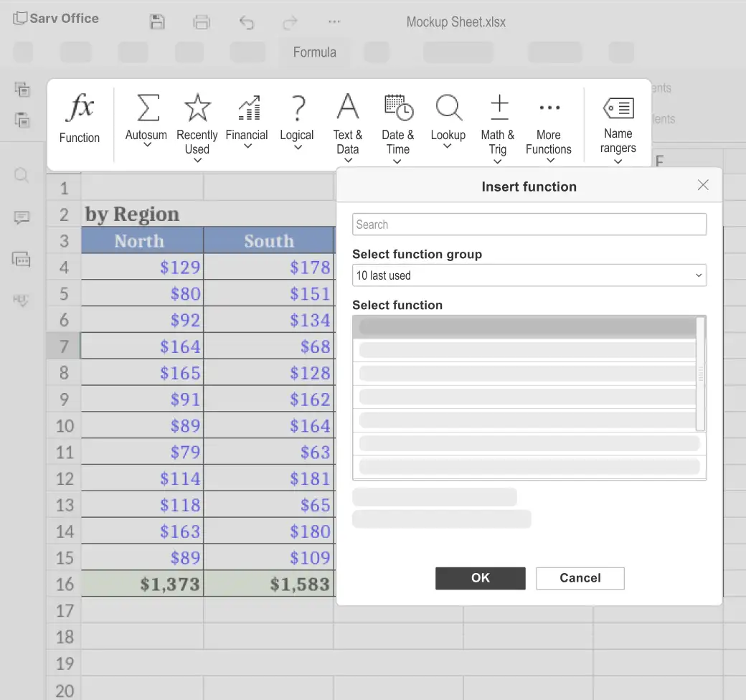Expand the More Functions chevron

coord(549,161)
